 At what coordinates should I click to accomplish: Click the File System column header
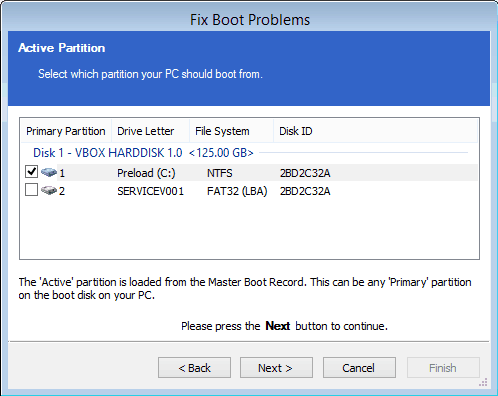tap(231, 131)
